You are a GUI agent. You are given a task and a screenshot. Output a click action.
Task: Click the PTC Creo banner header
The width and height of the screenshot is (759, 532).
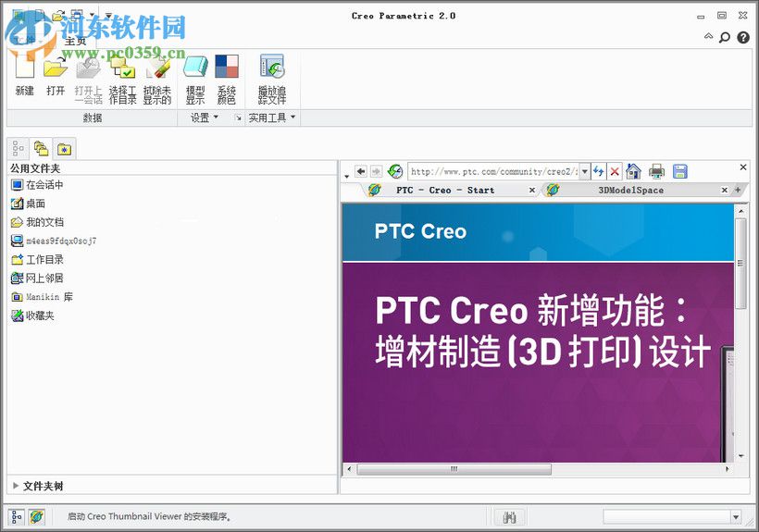(538, 232)
